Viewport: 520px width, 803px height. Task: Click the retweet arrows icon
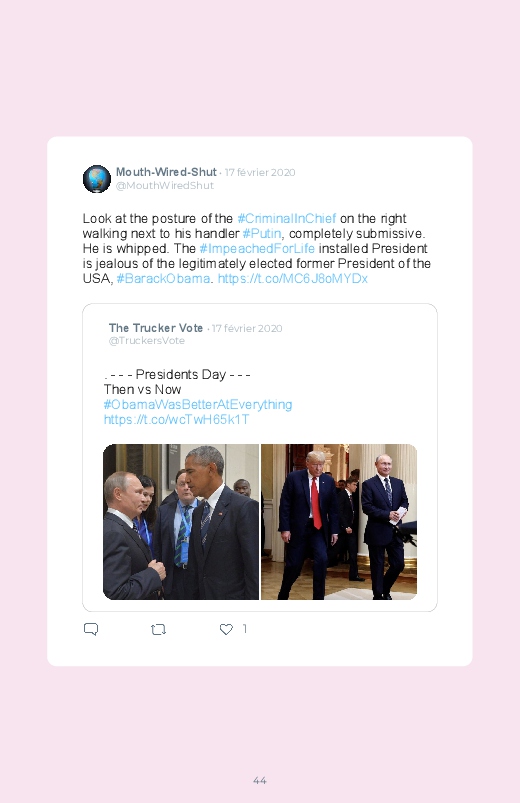[158, 629]
